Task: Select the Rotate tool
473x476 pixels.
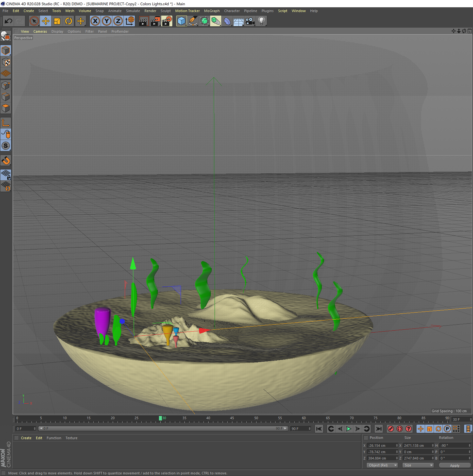Action: 68,21
